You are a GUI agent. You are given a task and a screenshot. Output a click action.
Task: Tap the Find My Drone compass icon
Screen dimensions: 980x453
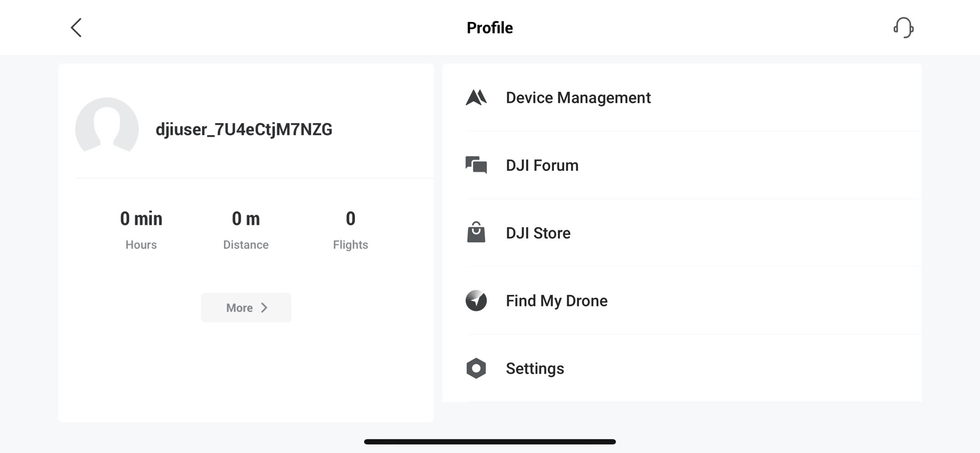pyautogui.click(x=476, y=300)
